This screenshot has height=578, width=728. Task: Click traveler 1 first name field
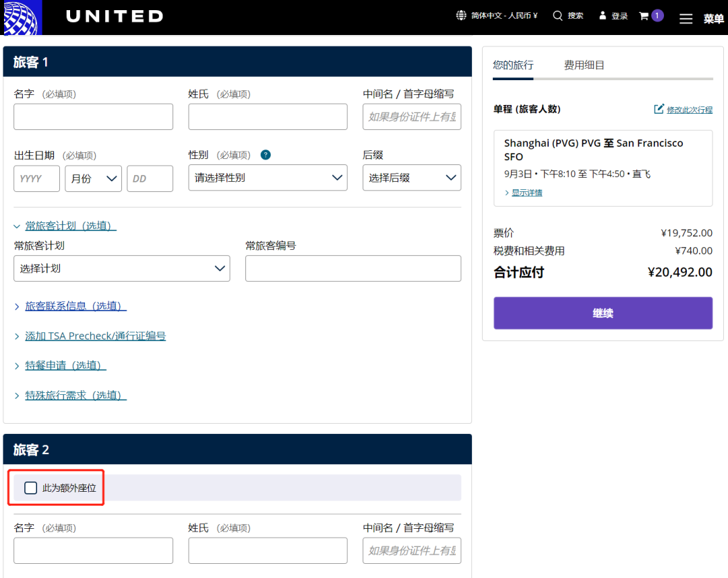tap(93, 117)
